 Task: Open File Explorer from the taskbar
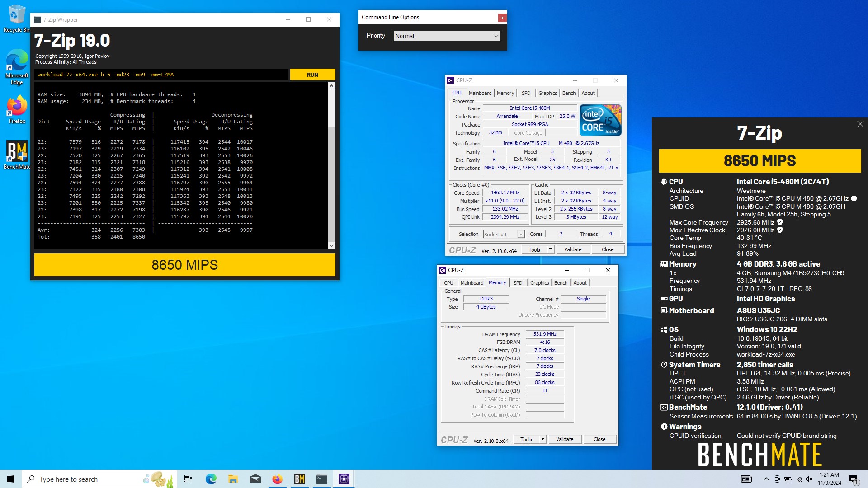pos(233,479)
